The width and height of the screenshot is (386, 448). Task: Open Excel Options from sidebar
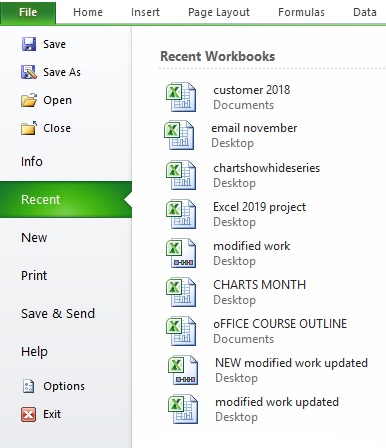coord(64,386)
